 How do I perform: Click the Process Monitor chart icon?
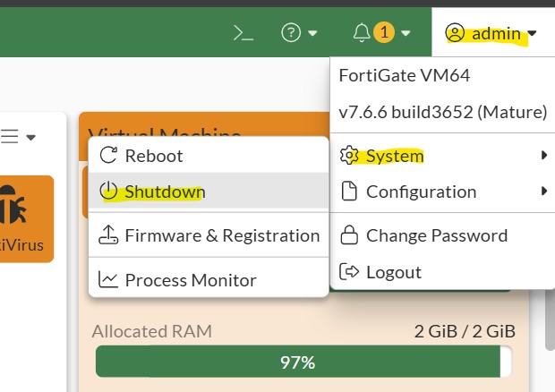tap(108, 280)
